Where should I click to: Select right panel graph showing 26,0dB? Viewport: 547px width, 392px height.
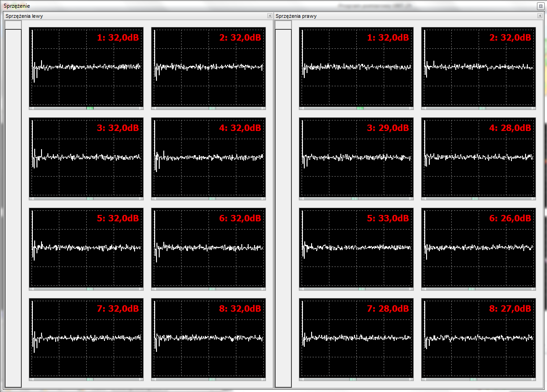pyautogui.click(x=479, y=248)
